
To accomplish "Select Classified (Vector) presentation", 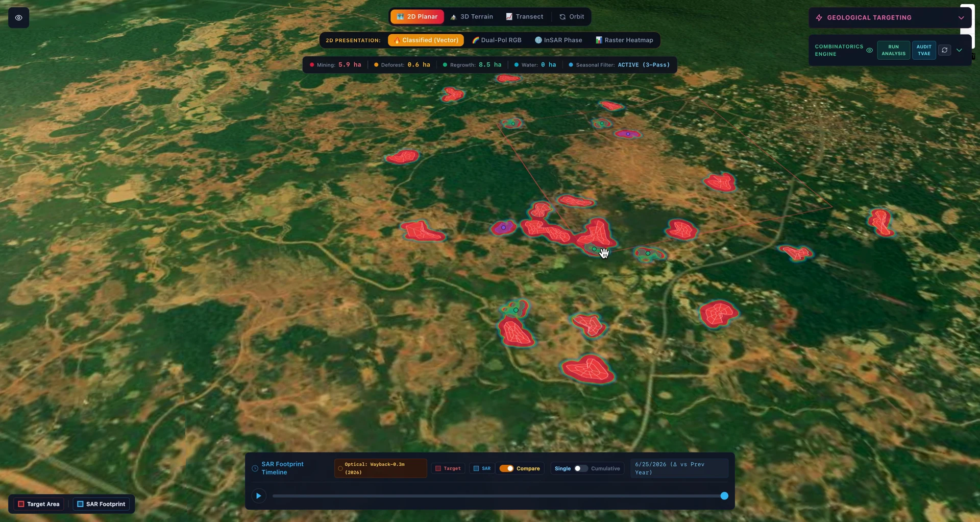I will point(426,40).
